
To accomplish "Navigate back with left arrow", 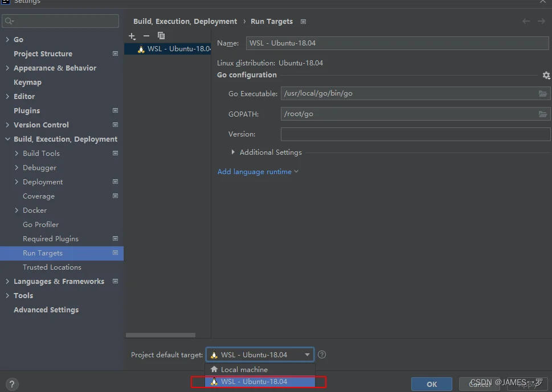I will pos(526,22).
